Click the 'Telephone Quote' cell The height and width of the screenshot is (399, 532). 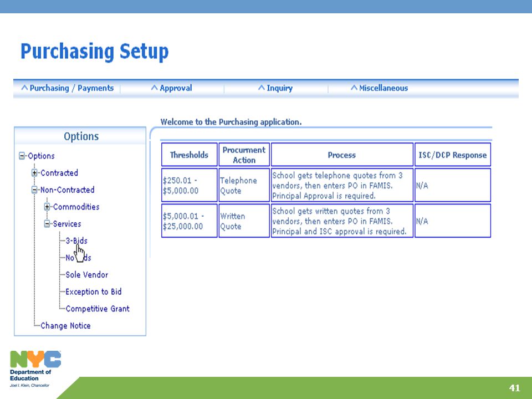244,185
